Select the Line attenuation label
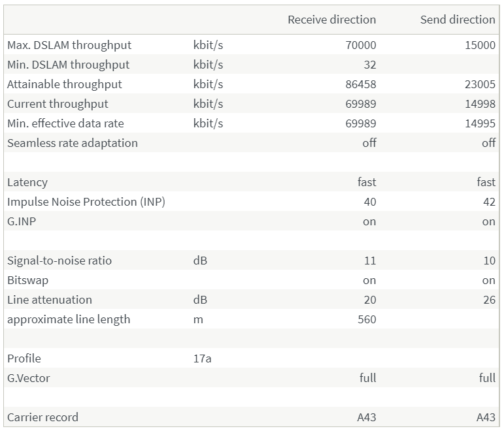Viewport: 504px width, 431px height. pyautogui.click(x=50, y=300)
